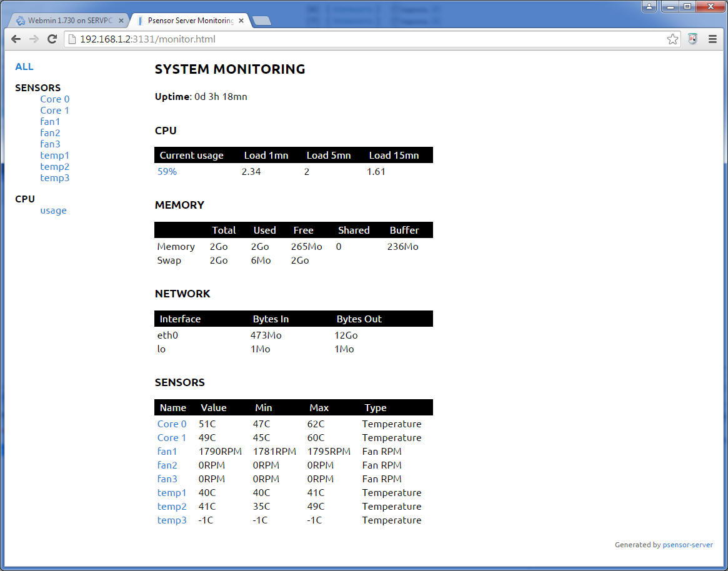Click temp1 in the sensors table
728x571 pixels.
pyautogui.click(x=172, y=492)
